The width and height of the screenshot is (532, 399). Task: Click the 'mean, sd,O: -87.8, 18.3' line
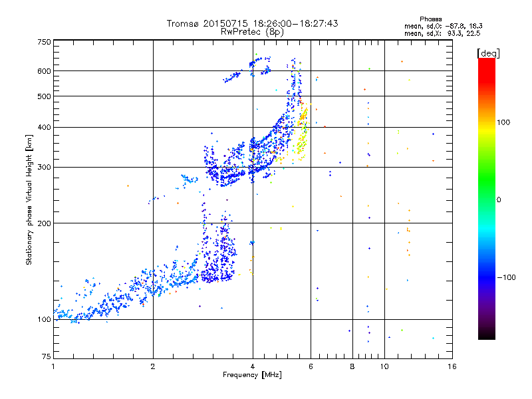[x=443, y=26]
